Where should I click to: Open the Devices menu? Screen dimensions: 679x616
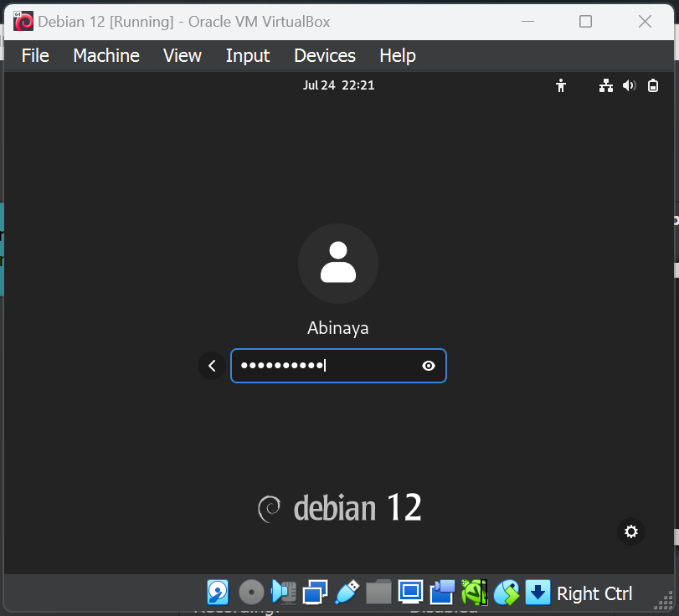point(325,55)
